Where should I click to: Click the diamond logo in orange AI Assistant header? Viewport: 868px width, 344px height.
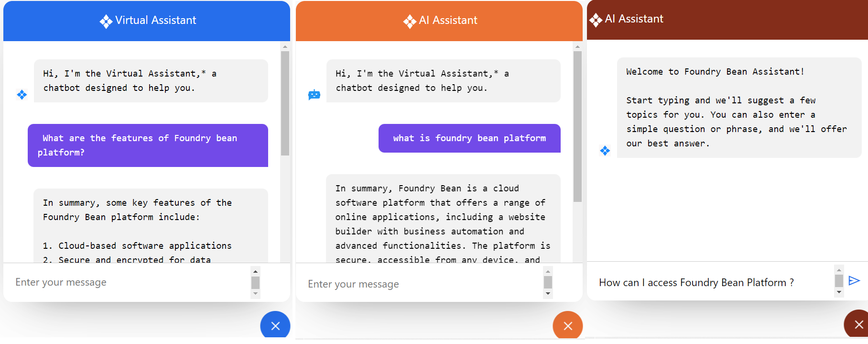410,22
